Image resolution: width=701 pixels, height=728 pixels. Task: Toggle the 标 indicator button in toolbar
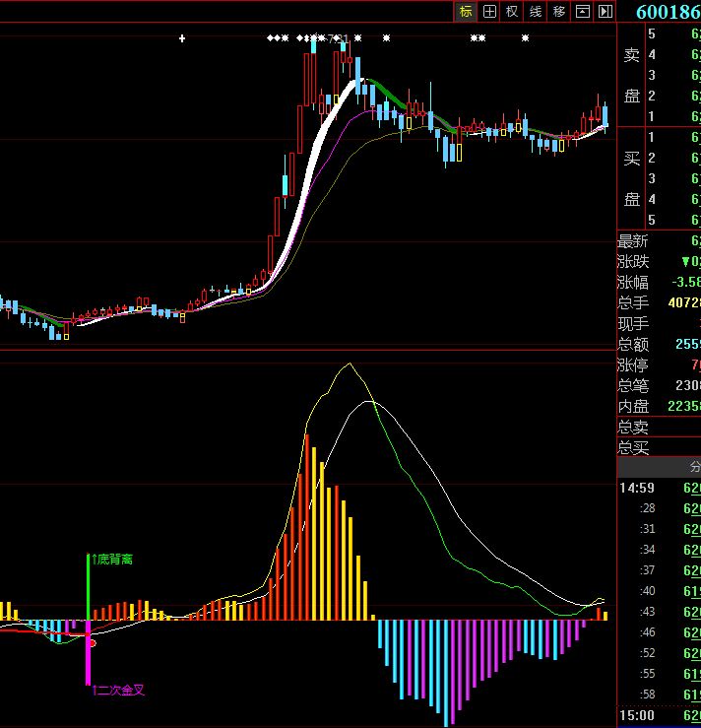(x=466, y=12)
